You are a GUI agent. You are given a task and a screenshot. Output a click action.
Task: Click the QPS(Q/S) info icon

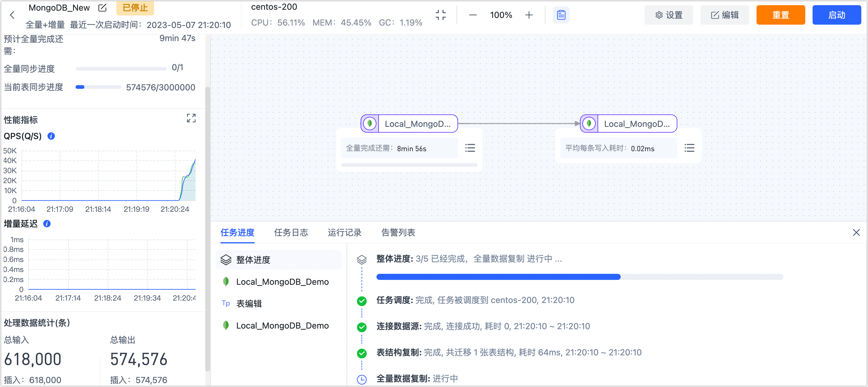tap(51, 137)
